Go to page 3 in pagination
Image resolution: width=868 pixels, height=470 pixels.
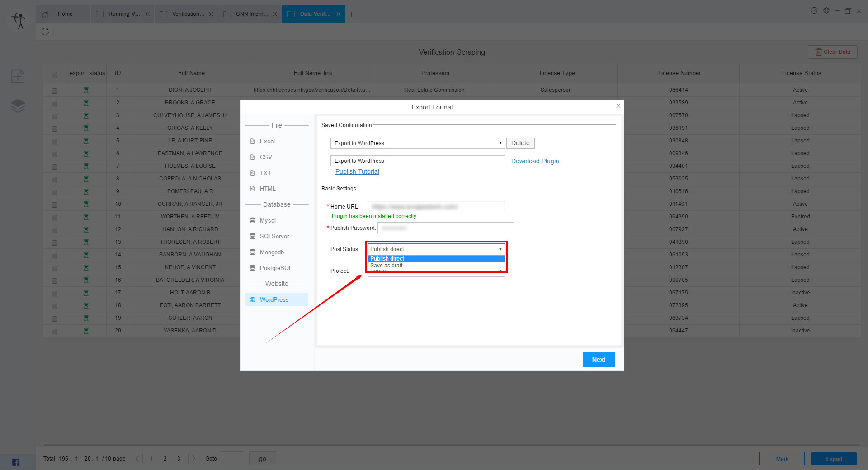[x=179, y=459]
